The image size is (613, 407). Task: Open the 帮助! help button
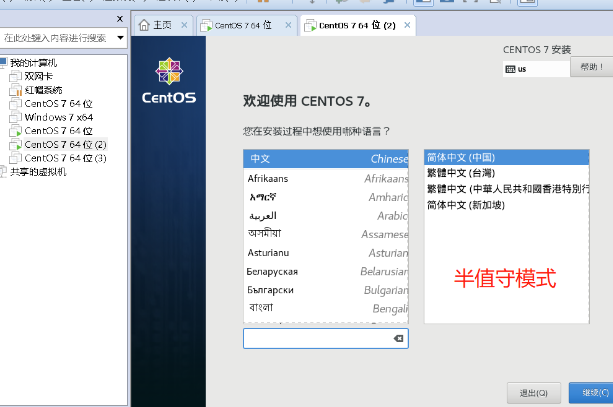coord(591,67)
